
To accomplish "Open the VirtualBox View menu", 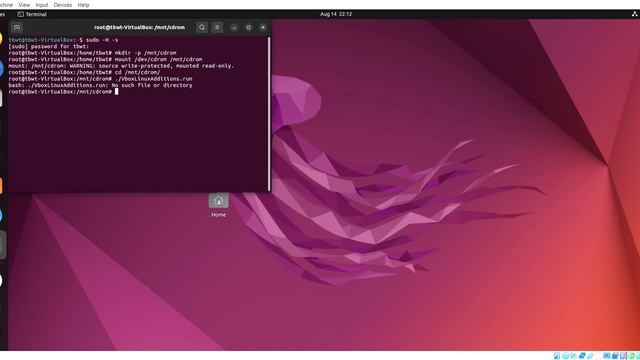I will tap(24, 5).
